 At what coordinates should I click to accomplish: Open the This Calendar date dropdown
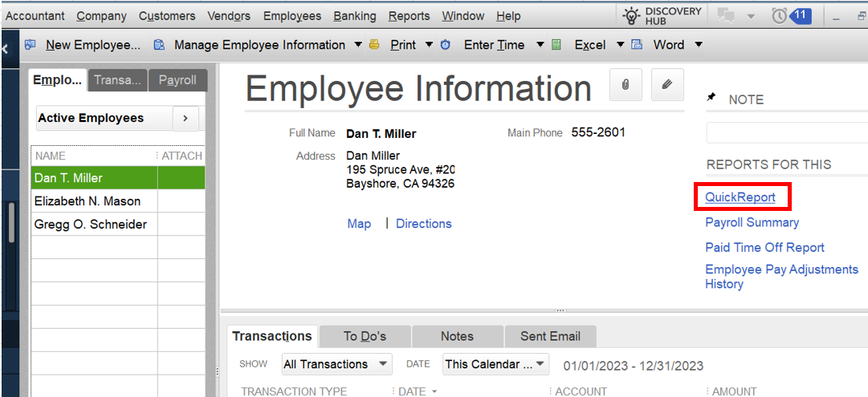pos(541,364)
